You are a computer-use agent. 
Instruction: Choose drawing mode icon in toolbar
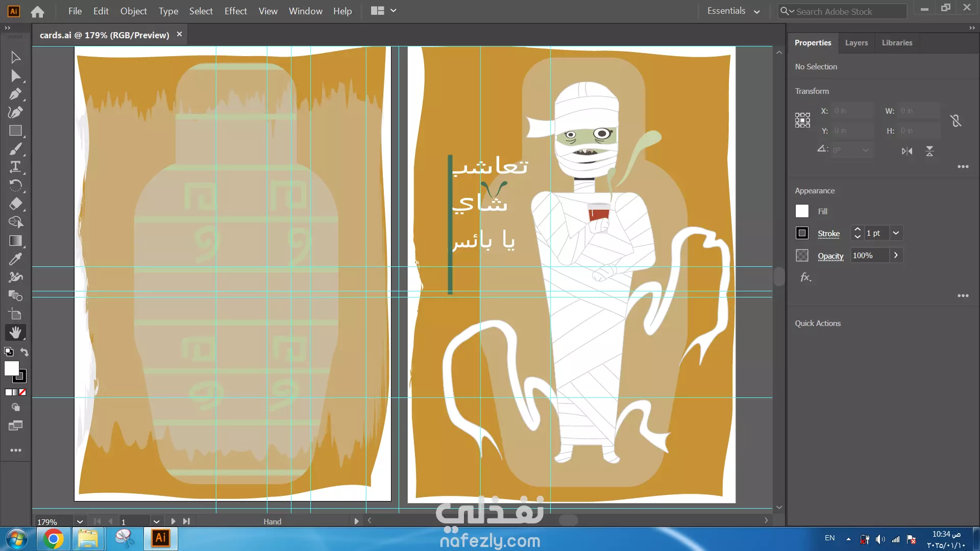click(15, 407)
